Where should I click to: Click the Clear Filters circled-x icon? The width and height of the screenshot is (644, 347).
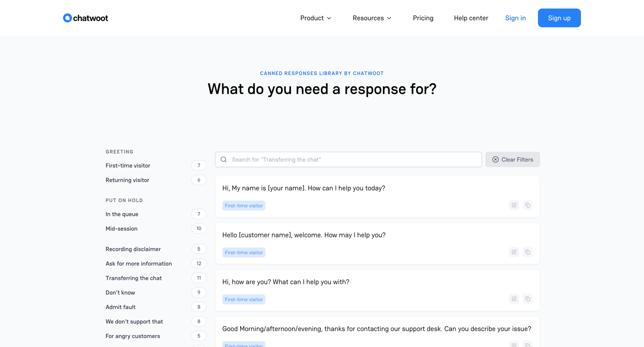[x=495, y=159]
